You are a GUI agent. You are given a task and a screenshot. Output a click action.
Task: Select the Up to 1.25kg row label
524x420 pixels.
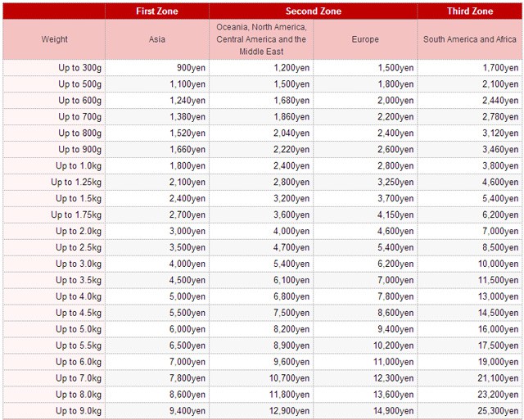click(76, 183)
